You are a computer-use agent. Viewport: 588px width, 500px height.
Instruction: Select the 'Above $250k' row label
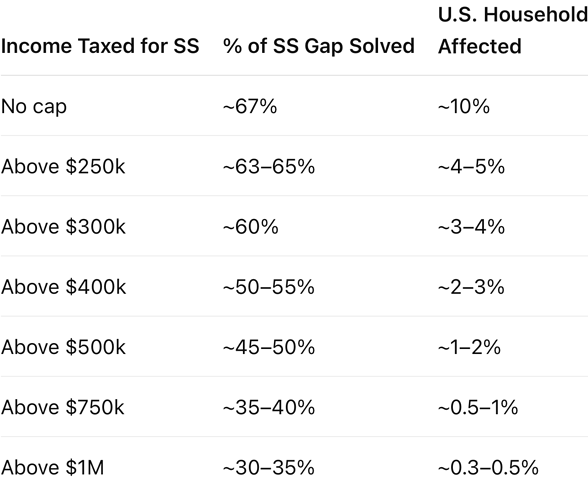pos(63,167)
